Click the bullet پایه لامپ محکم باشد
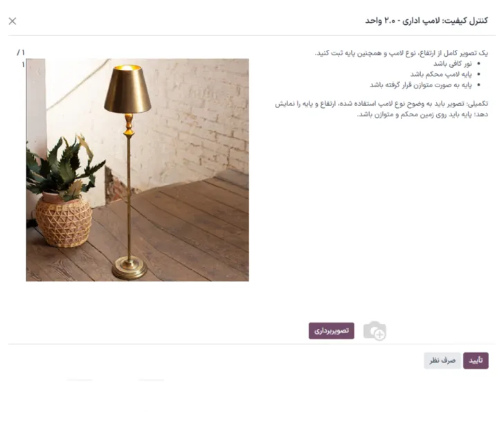504x423 pixels. pyautogui.click(x=441, y=74)
